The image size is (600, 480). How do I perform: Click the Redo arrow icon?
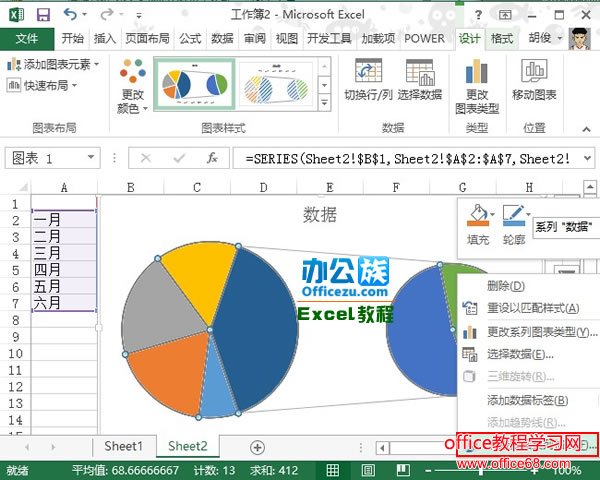point(106,15)
